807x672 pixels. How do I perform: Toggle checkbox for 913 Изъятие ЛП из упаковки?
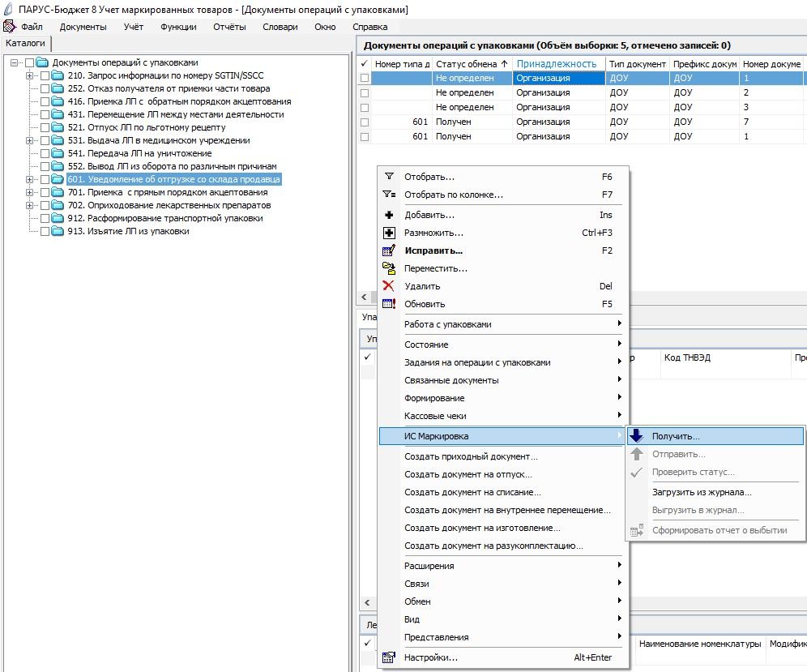(45, 232)
